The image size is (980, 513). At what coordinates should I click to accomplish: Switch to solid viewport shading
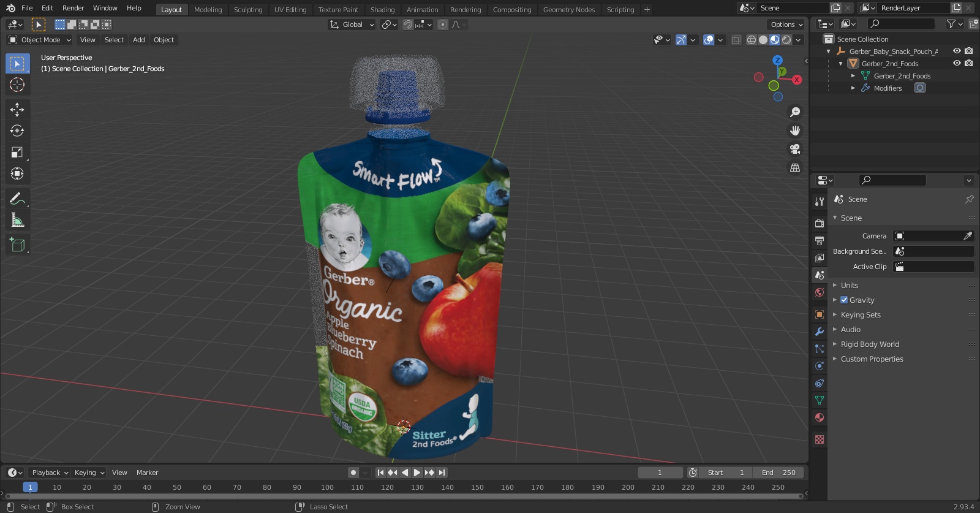pyautogui.click(x=763, y=40)
